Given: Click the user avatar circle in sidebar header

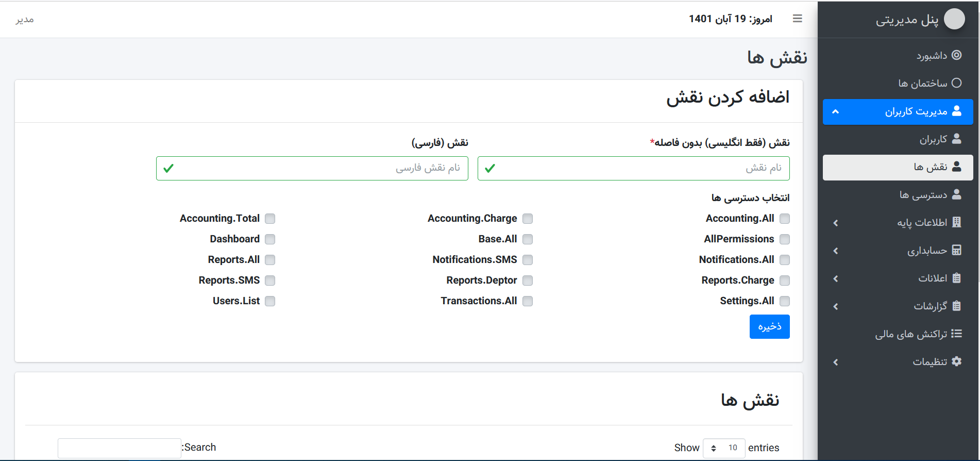Looking at the screenshot, I should tap(954, 19).
